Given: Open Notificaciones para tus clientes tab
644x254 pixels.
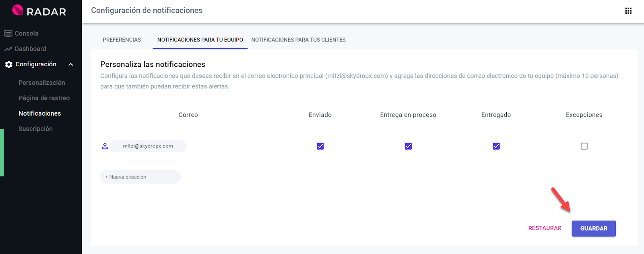Looking at the screenshot, I should coord(298,40).
